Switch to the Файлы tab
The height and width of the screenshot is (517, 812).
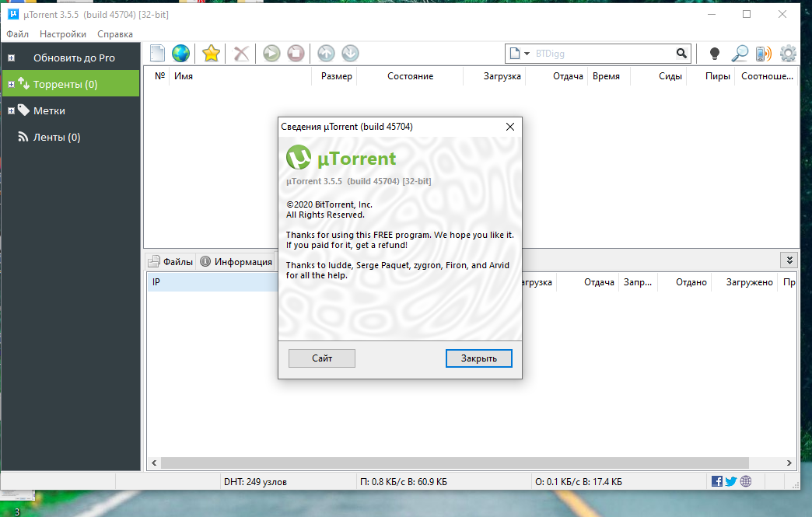click(171, 262)
